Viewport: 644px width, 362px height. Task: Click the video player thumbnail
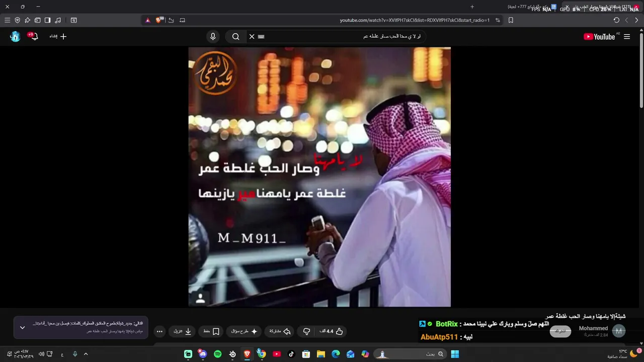pyautogui.click(x=319, y=177)
